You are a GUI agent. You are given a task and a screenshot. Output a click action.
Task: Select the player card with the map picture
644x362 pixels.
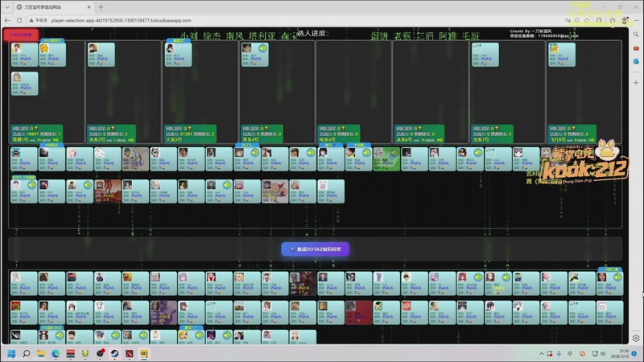(135, 158)
